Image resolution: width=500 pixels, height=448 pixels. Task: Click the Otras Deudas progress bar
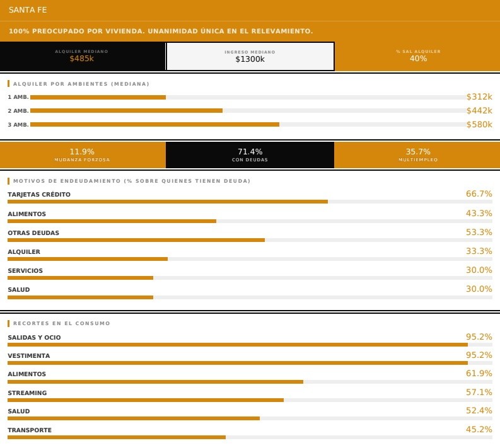(250, 240)
